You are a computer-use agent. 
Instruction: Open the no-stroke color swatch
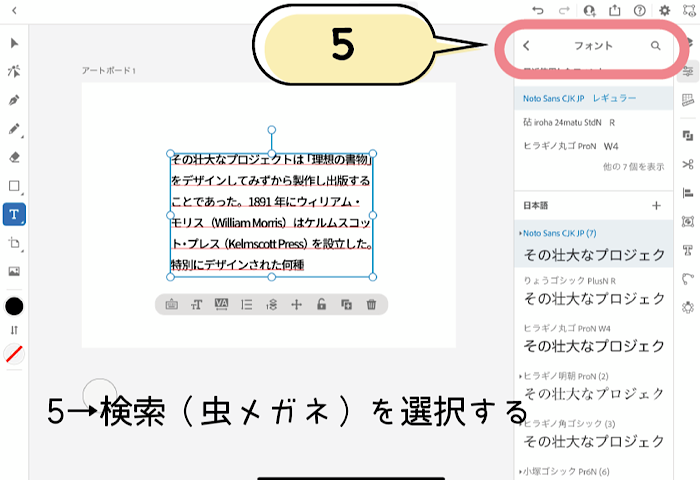(x=14, y=354)
